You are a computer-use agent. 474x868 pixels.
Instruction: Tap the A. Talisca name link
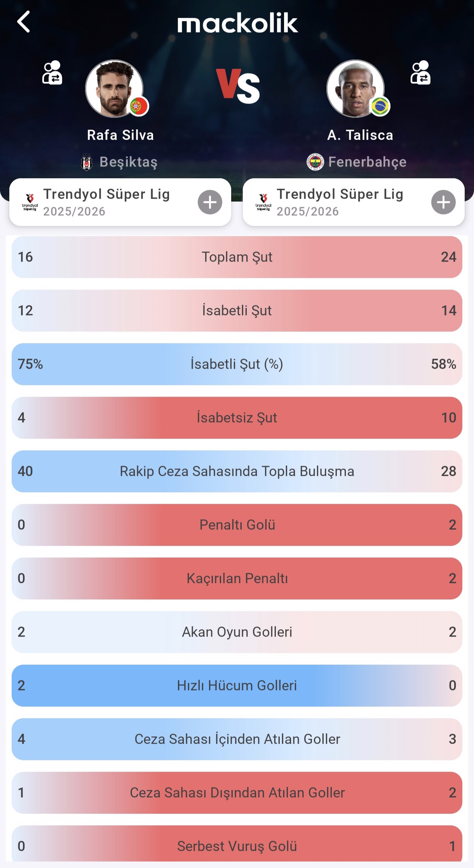(360, 135)
